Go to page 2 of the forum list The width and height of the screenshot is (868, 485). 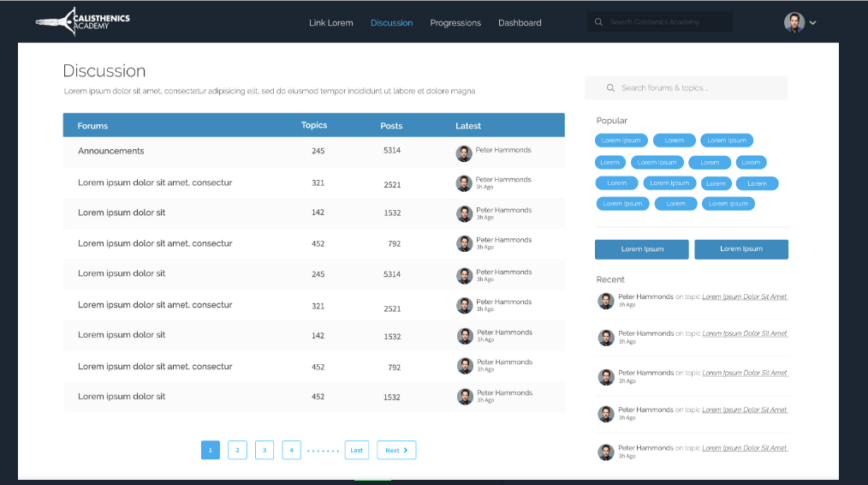pos(237,450)
